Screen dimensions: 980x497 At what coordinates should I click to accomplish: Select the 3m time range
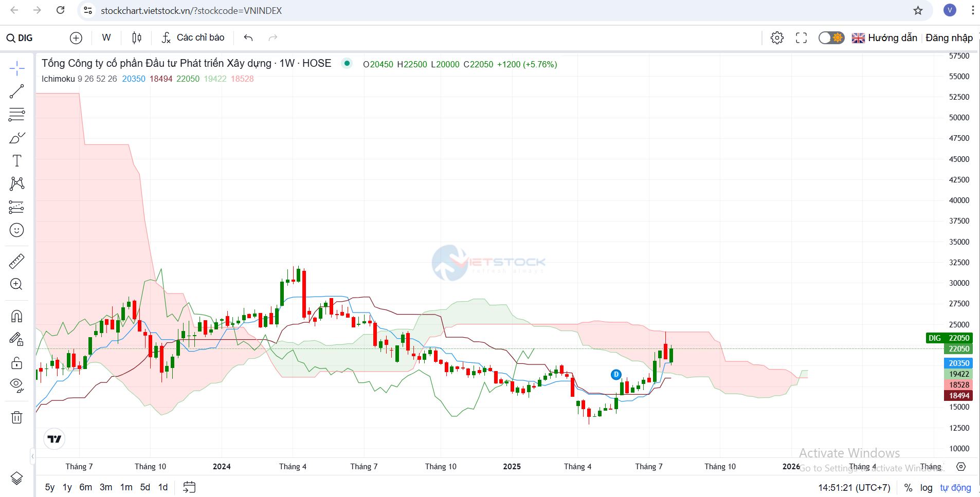pos(106,487)
